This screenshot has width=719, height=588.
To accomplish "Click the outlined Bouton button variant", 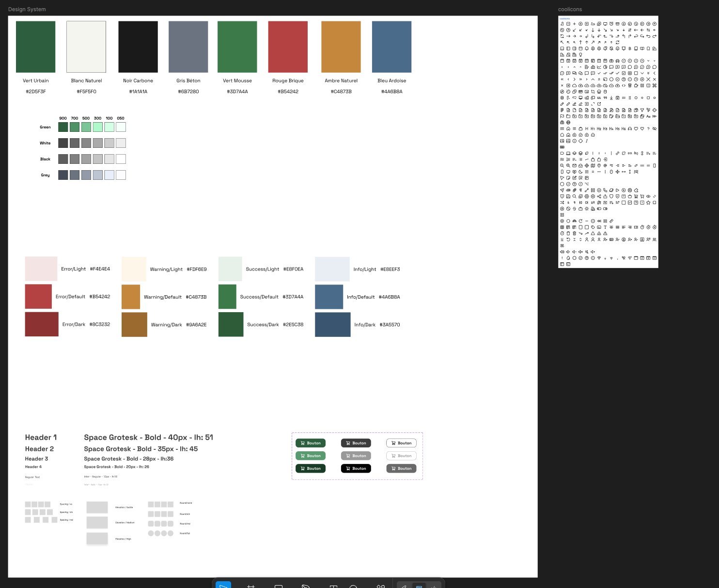I will tap(401, 443).
